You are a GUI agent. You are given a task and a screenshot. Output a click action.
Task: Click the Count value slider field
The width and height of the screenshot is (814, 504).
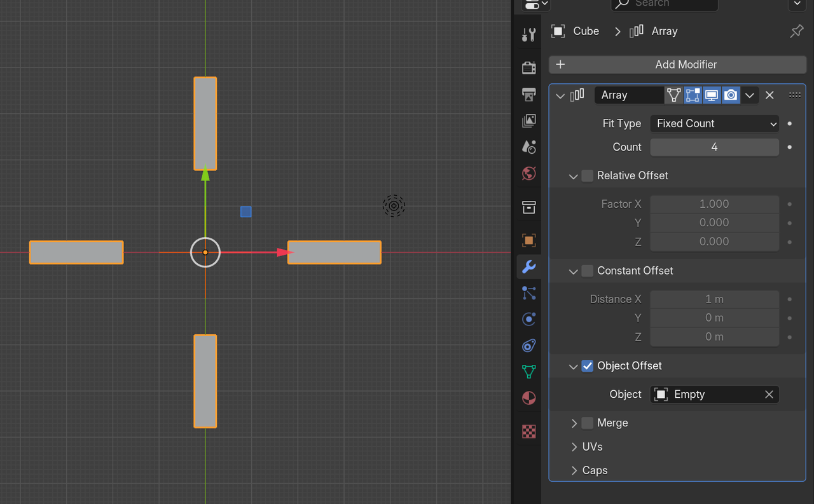coord(715,147)
